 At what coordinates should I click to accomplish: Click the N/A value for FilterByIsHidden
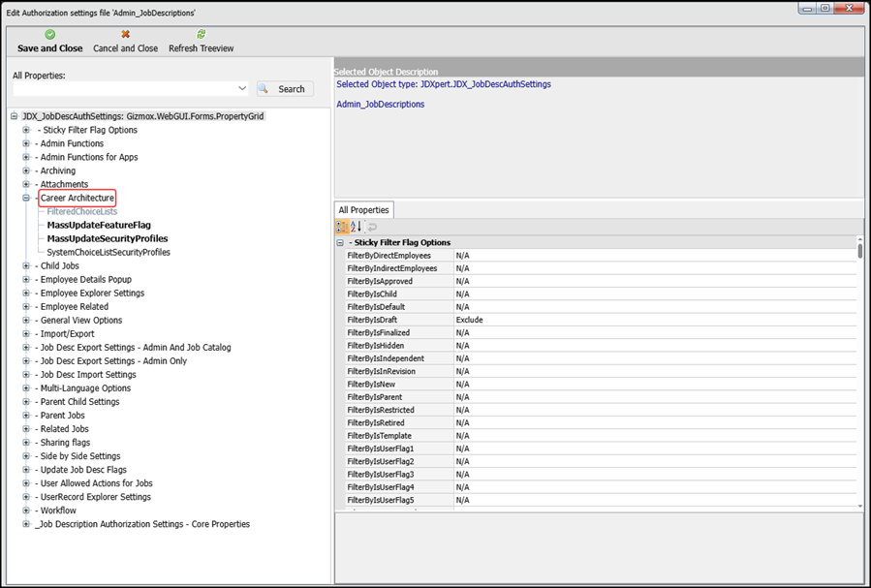pyautogui.click(x=462, y=346)
